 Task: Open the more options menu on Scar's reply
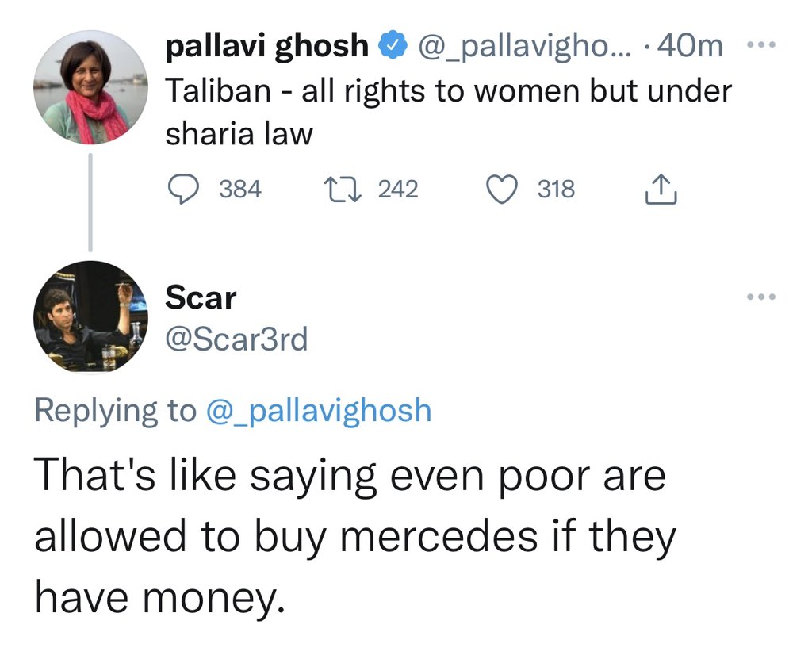(x=762, y=298)
